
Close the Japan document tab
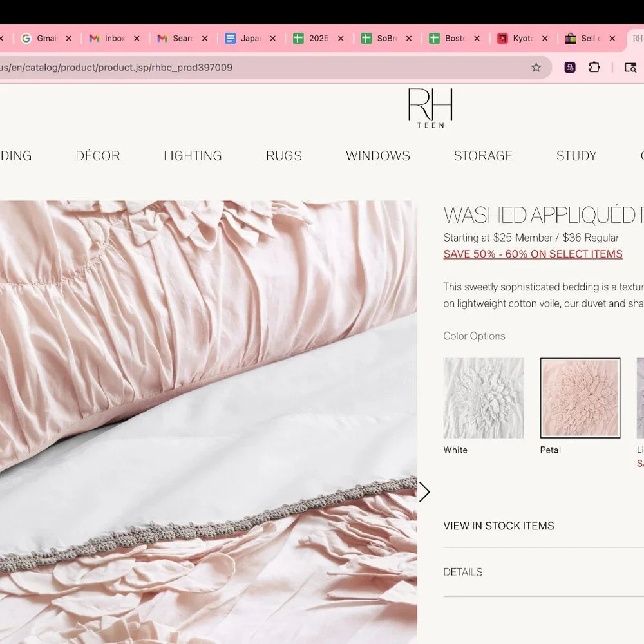click(x=272, y=38)
